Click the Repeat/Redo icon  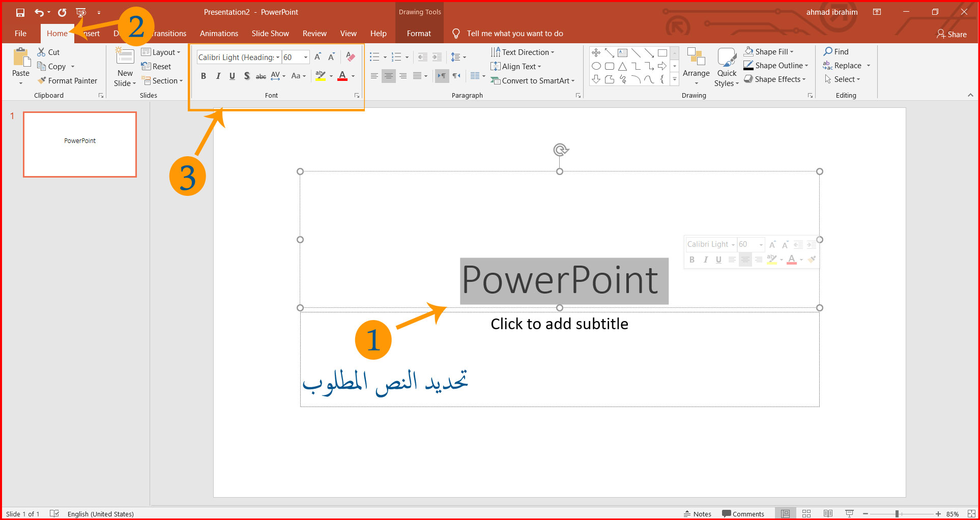click(62, 12)
